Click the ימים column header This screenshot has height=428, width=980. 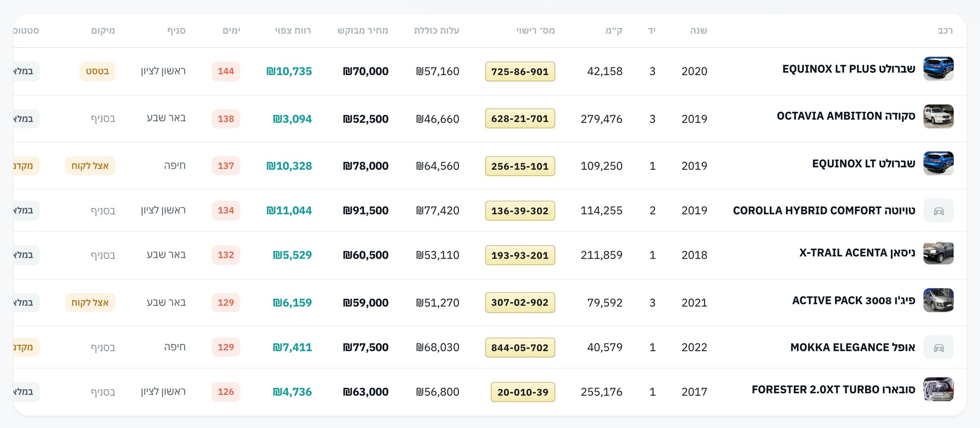(x=231, y=30)
